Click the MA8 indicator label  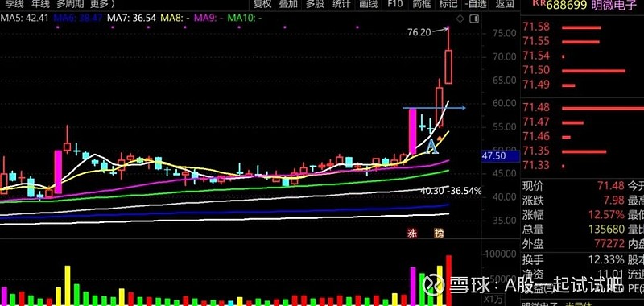click(x=175, y=18)
